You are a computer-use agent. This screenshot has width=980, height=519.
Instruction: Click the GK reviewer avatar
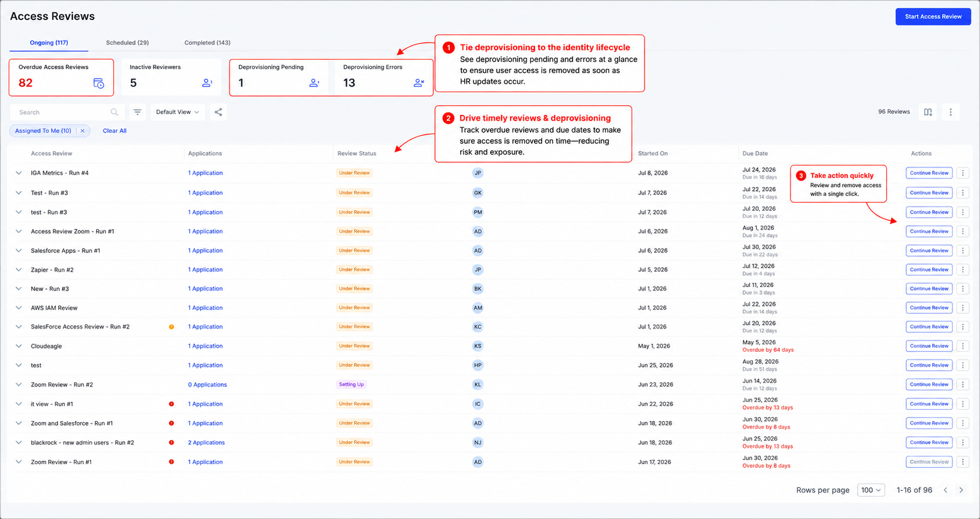coord(478,193)
